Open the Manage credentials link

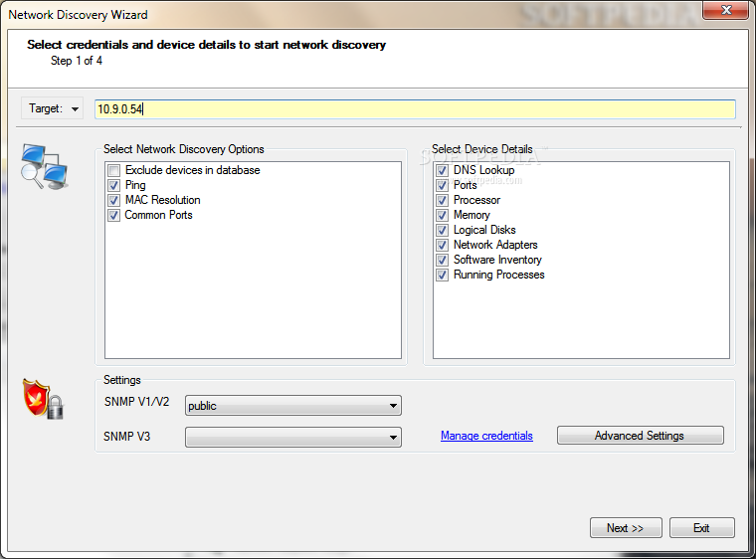tap(486, 436)
